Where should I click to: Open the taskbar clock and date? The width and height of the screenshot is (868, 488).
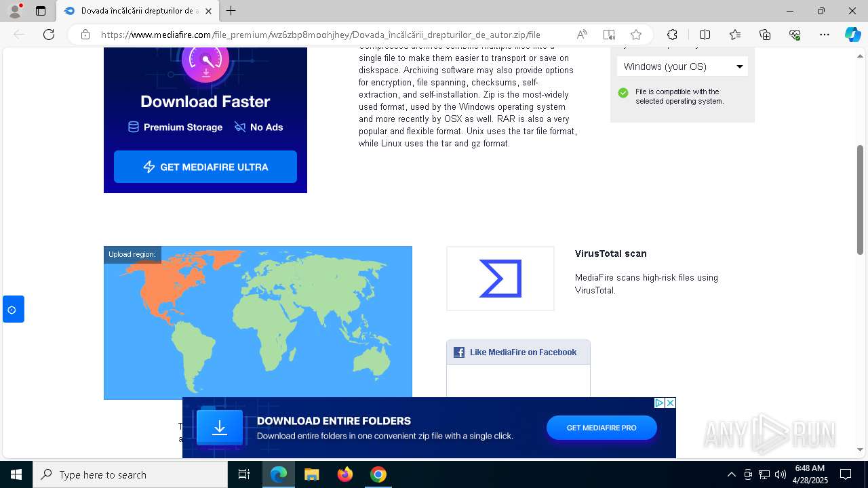tap(810, 474)
